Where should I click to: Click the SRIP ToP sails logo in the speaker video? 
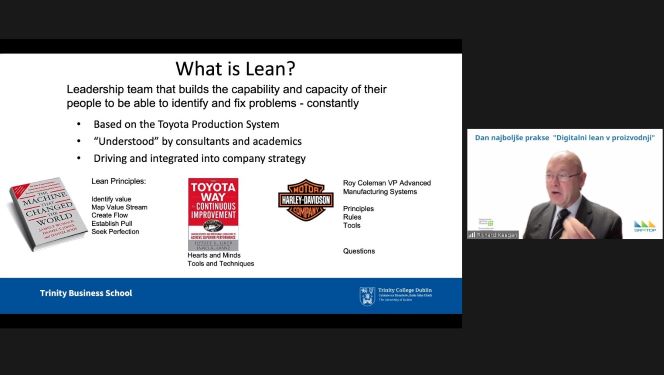[x=645, y=226]
